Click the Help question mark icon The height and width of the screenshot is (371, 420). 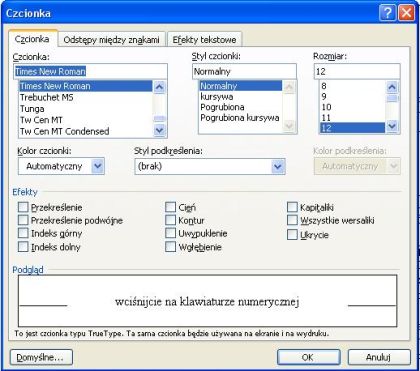pyautogui.click(x=388, y=14)
